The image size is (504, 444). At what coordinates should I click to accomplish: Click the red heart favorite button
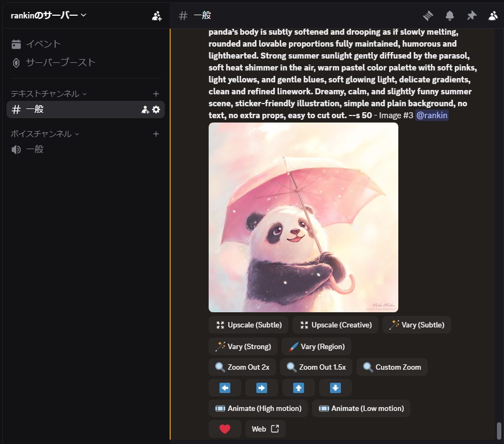(x=225, y=429)
